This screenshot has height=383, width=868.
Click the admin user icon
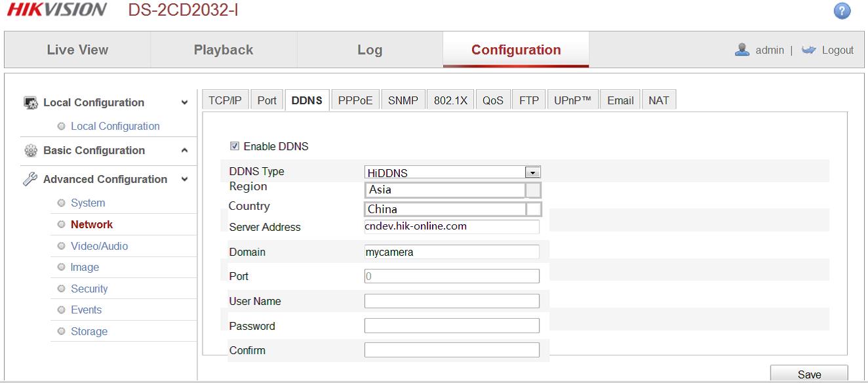click(x=742, y=50)
